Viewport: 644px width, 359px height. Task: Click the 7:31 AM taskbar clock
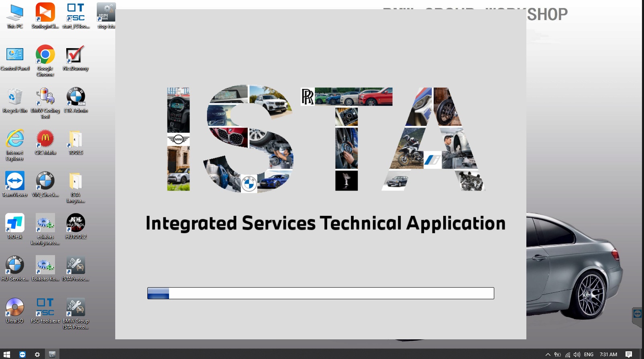tap(608, 355)
